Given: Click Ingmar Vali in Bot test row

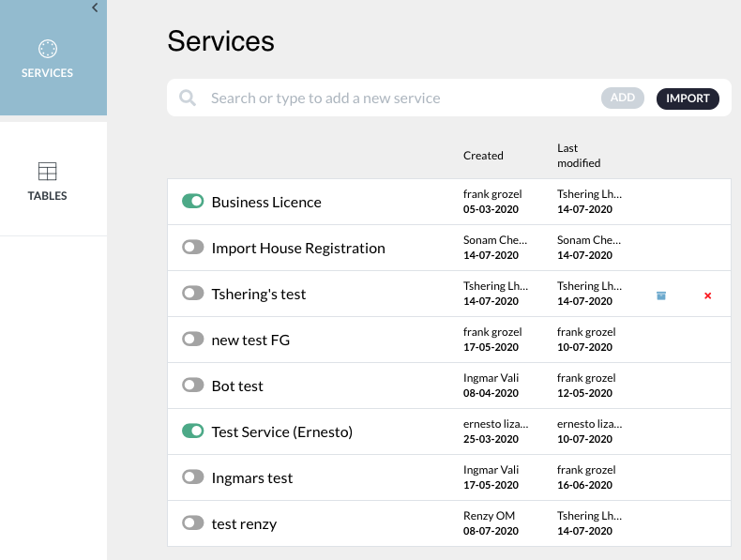Looking at the screenshot, I should pos(491,378).
